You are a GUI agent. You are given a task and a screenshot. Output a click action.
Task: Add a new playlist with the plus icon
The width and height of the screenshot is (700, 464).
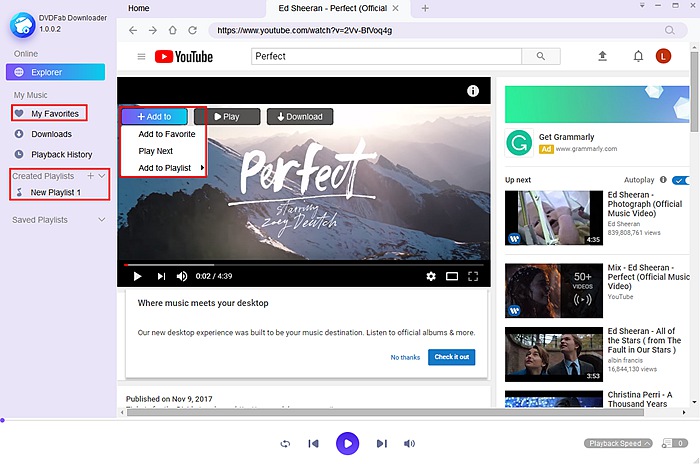point(91,176)
